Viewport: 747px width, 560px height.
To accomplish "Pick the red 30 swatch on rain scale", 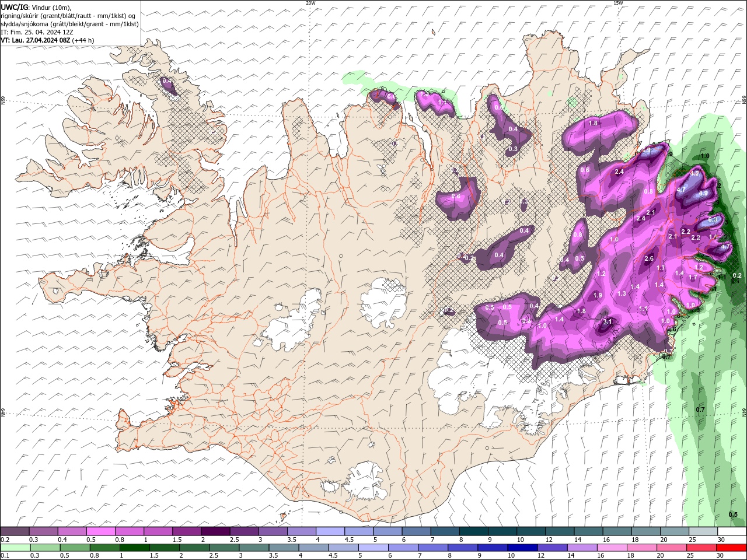I will 732,548.
